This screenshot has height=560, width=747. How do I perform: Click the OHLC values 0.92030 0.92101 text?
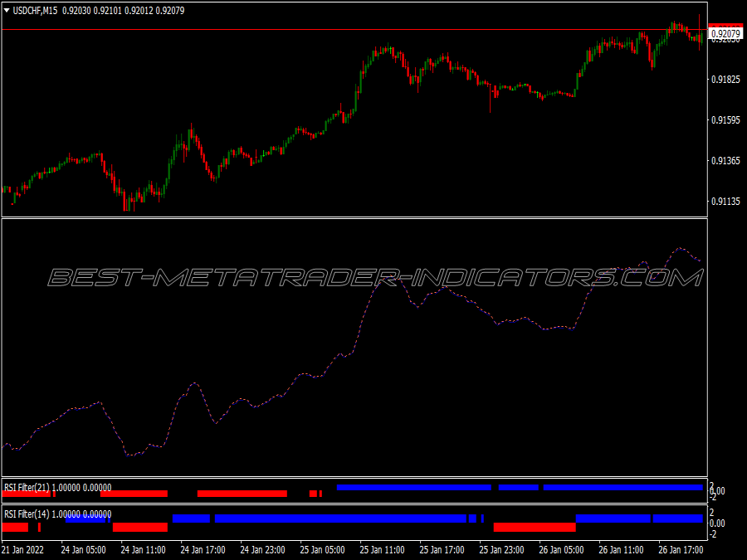click(92, 11)
